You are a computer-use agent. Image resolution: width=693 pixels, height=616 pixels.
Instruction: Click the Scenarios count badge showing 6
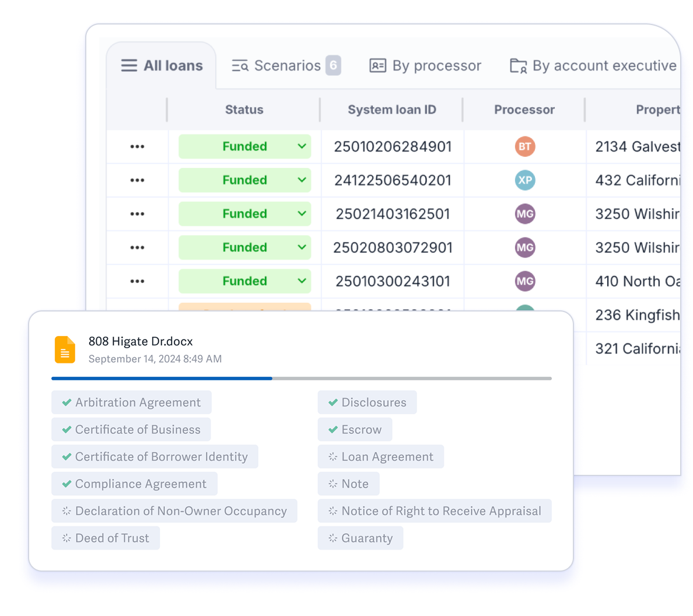click(x=333, y=65)
